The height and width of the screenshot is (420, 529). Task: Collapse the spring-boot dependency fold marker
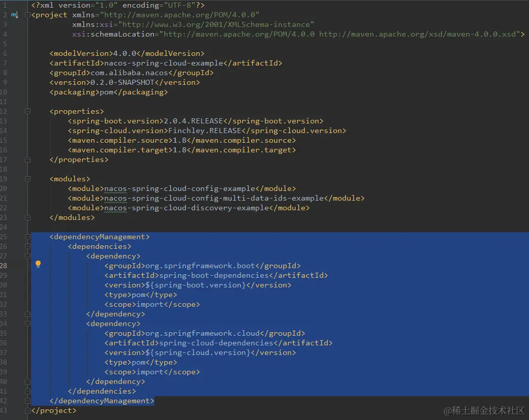pyautogui.click(x=27, y=256)
